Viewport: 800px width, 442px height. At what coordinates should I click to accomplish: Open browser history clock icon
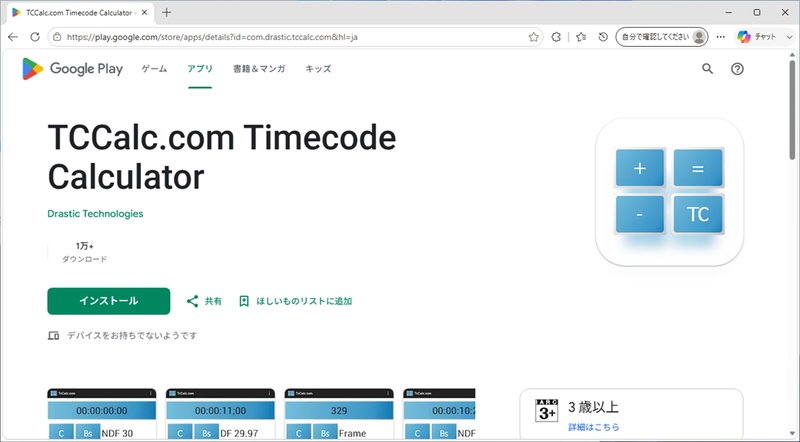(x=603, y=37)
